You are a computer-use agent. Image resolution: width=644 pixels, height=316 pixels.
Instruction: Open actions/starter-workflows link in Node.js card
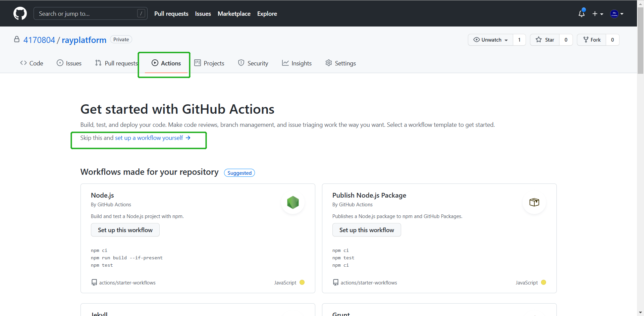tap(127, 283)
